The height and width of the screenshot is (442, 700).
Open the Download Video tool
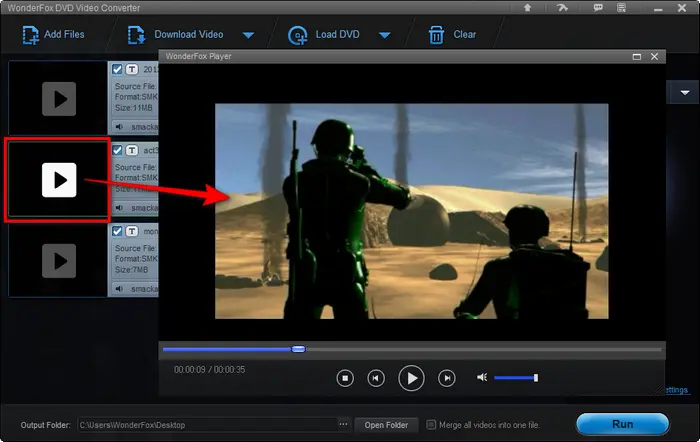(x=175, y=35)
